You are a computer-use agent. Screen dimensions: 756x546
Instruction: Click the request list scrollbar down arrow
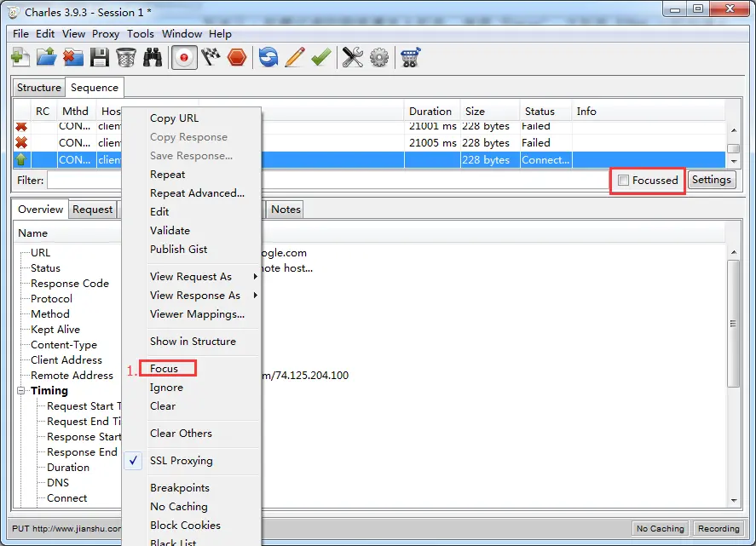tap(733, 162)
